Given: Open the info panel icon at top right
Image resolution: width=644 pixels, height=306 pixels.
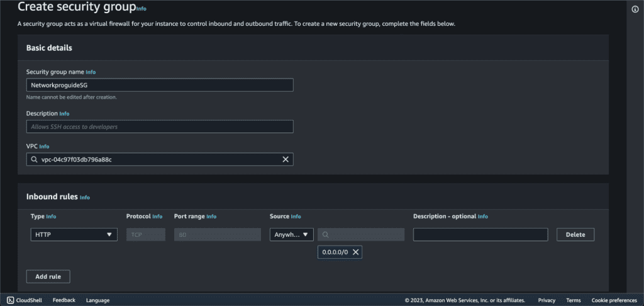Looking at the screenshot, I should [635, 9].
